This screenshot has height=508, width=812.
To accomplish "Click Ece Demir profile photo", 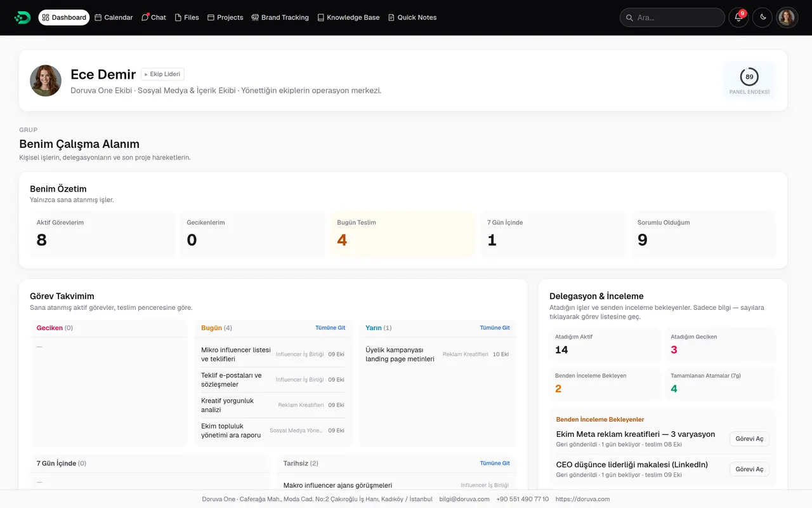I will tap(46, 81).
